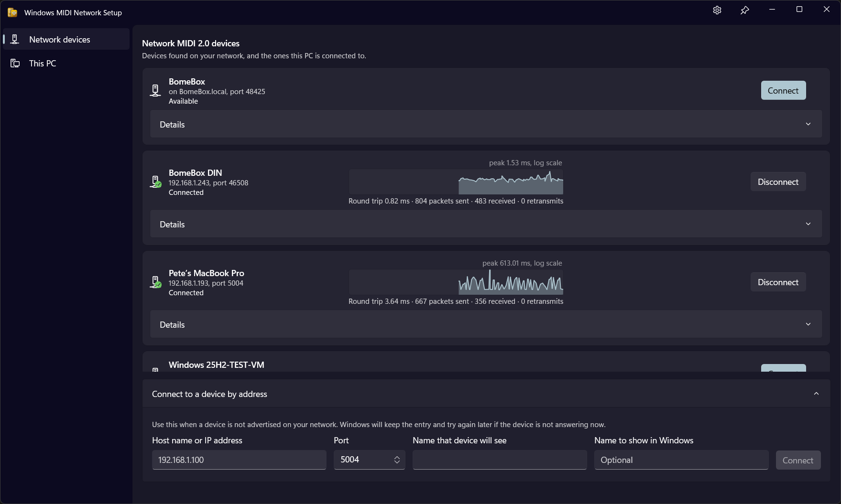Expand Details for Pete's MacBook Pro

486,324
